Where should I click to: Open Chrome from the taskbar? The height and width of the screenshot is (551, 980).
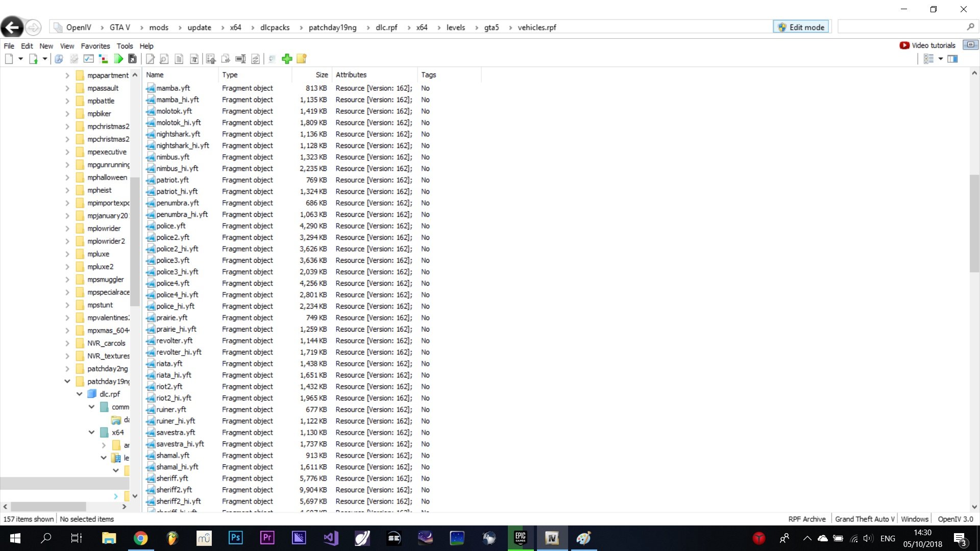[140, 538]
